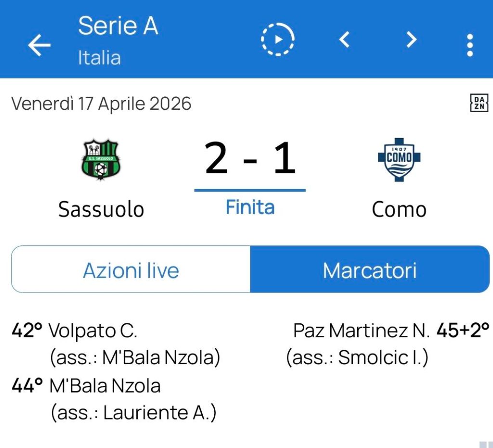Image resolution: width=493 pixels, height=448 pixels.
Task: Switch to Azioni live tab
Action: pyautogui.click(x=131, y=270)
